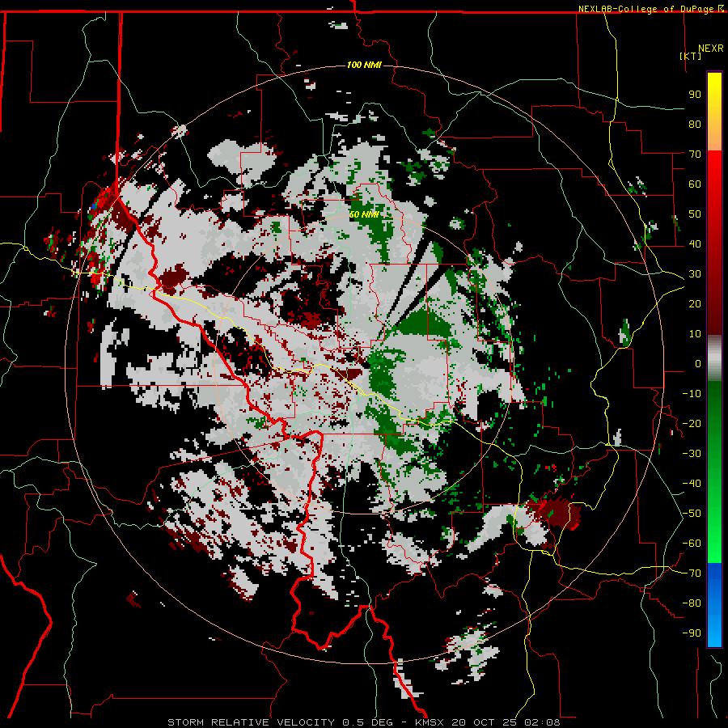Click the 70 value on velocity scale
The height and width of the screenshot is (728, 728).
tap(695, 154)
